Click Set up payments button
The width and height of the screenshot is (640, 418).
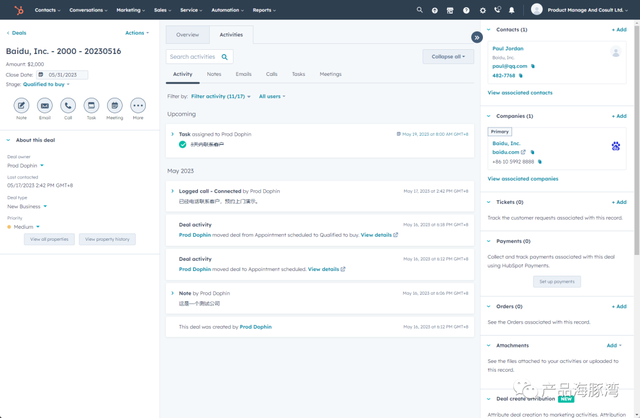click(x=557, y=282)
